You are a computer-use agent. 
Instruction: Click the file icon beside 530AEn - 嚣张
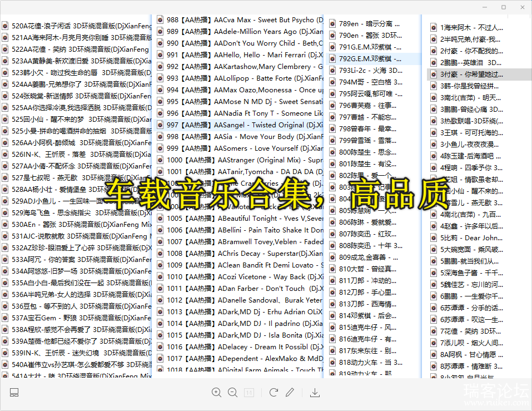coord(5,224)
